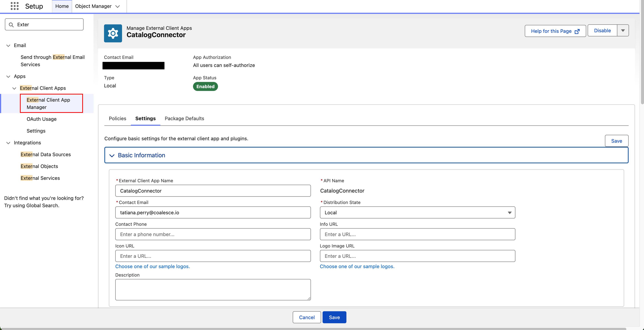Click Choose one of our sample logos link
The image size is (644, 330).
(x=152, y=266)
